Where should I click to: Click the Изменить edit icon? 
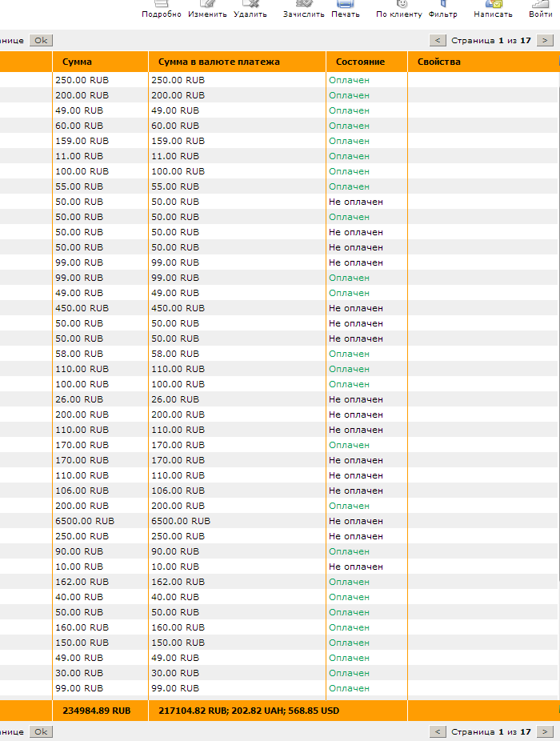tap(207, 5)
